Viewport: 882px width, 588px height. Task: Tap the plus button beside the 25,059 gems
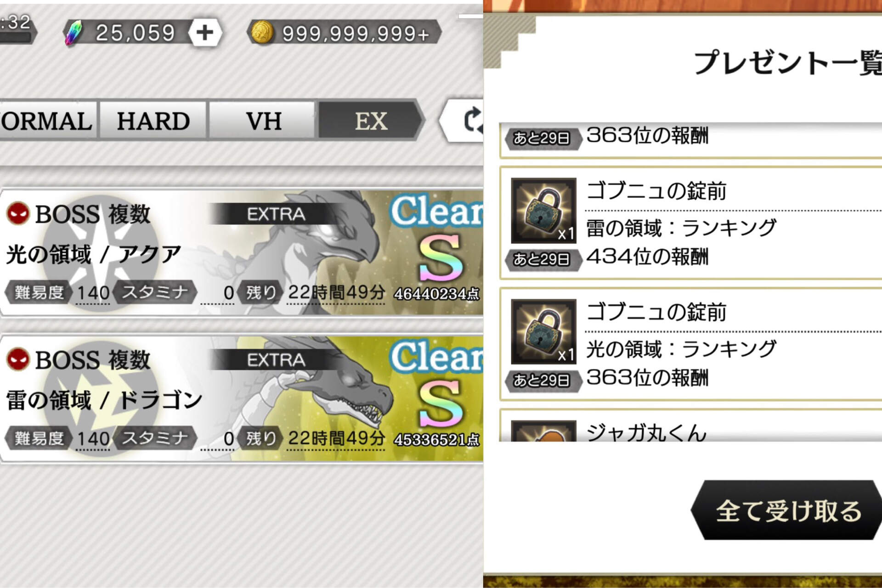point(205,33)
